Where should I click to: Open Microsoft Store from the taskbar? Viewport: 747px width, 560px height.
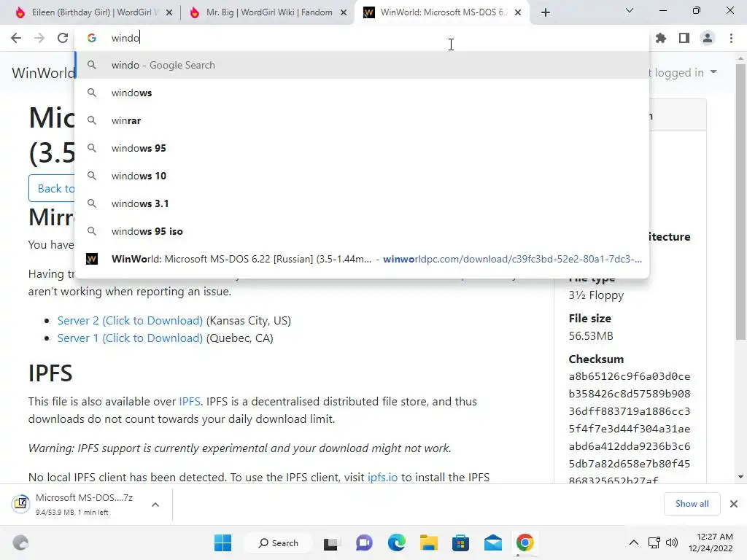(x=461, y=542)
